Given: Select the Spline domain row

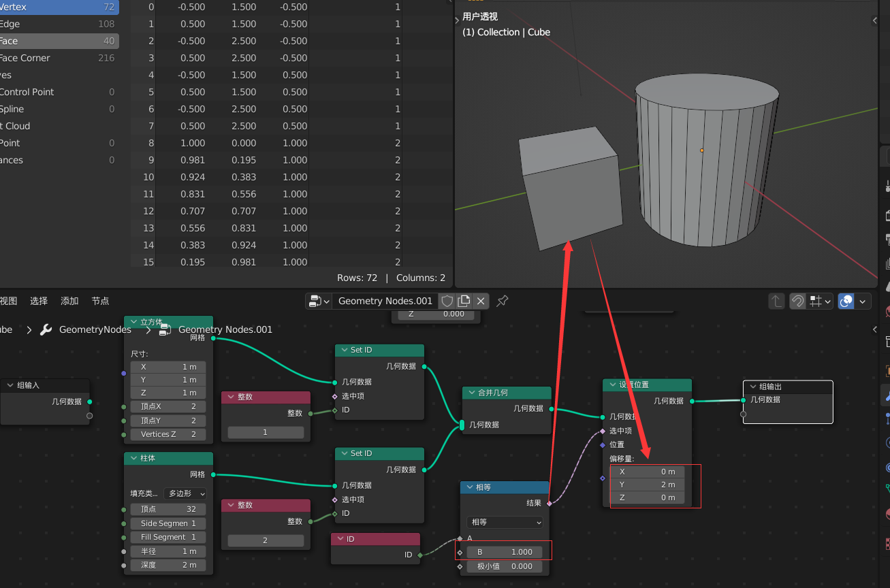Looking at the screenshot, I should tap(59, 109).
